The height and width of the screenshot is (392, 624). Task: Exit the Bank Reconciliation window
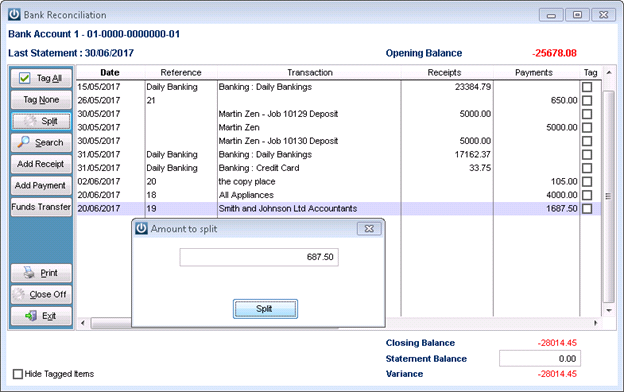point(41,316)
